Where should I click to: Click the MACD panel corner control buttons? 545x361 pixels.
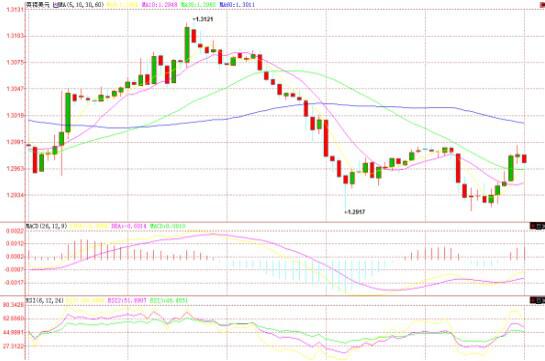coord(537,226)
